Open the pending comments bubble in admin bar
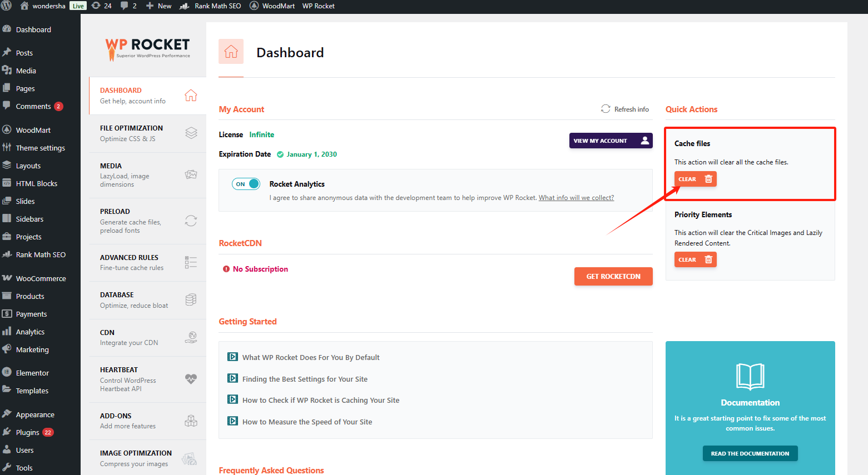868x475 pixels. pyautogui.click(x=128, y=6)
